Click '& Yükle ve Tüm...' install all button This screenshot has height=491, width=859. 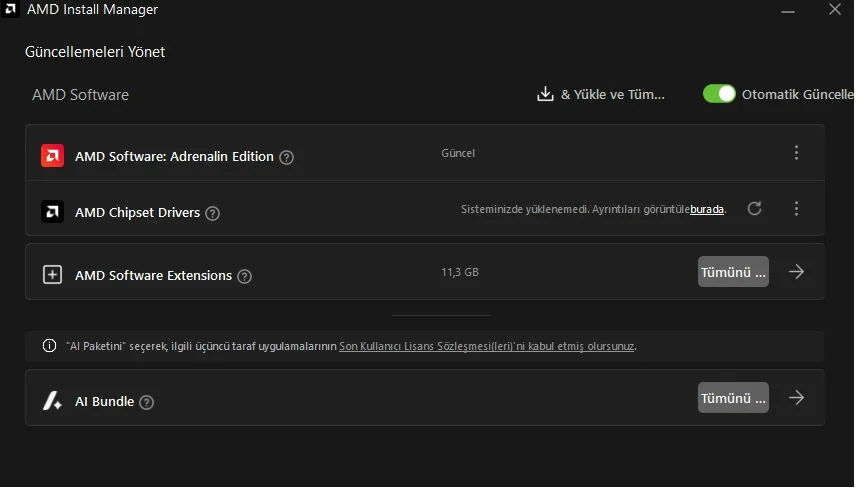[612, 94]
